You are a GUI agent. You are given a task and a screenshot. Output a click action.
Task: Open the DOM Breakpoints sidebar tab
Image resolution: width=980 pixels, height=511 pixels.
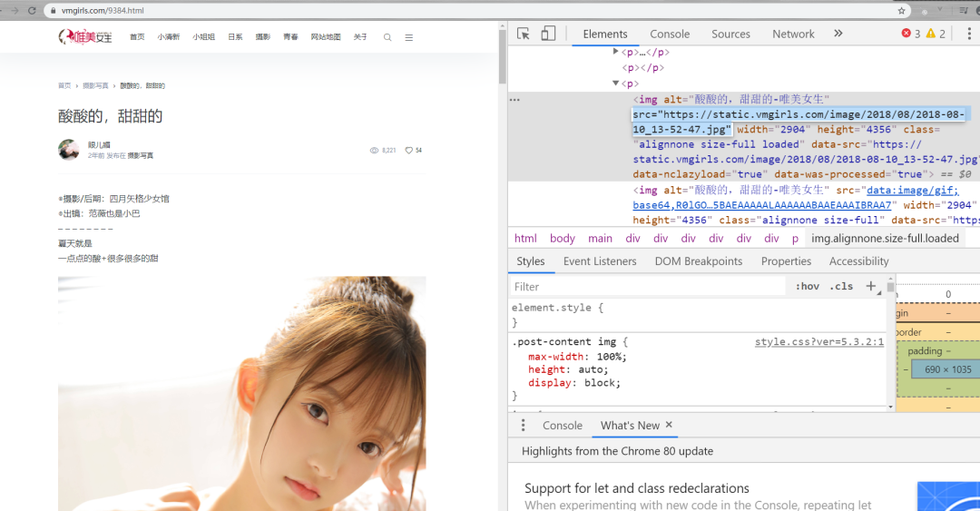click(x=699, y=261)
